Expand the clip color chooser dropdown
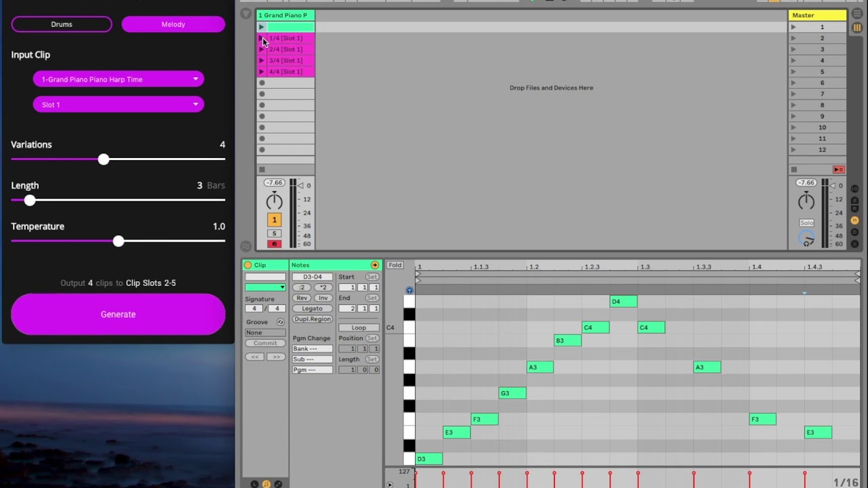This screenshot has width=868, height=488. pyautogui.click(x=265, y=287)
